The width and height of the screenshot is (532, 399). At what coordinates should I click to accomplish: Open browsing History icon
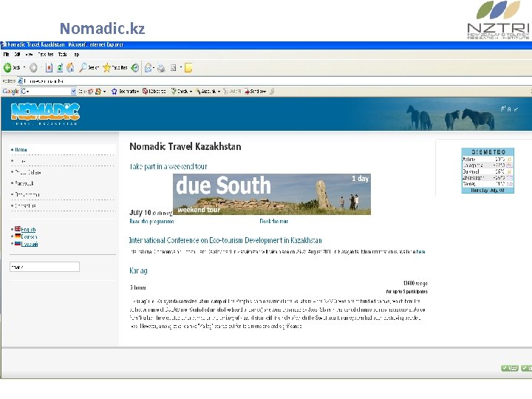click(135, 68)
